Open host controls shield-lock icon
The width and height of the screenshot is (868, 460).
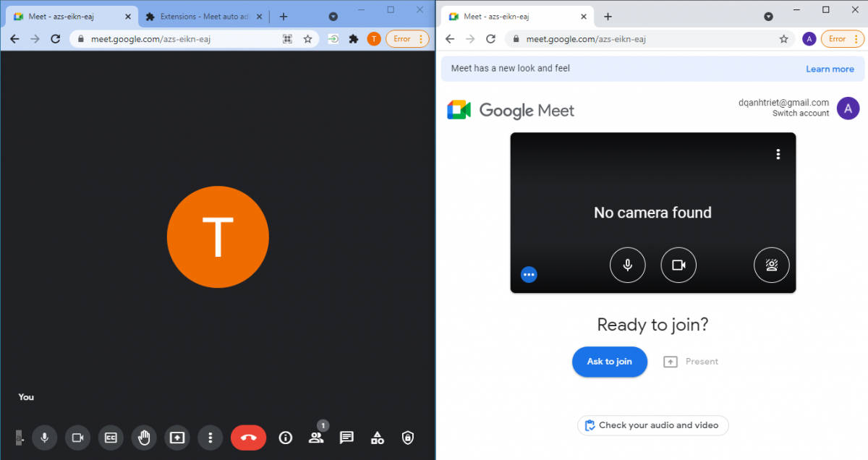pos(408,438)
